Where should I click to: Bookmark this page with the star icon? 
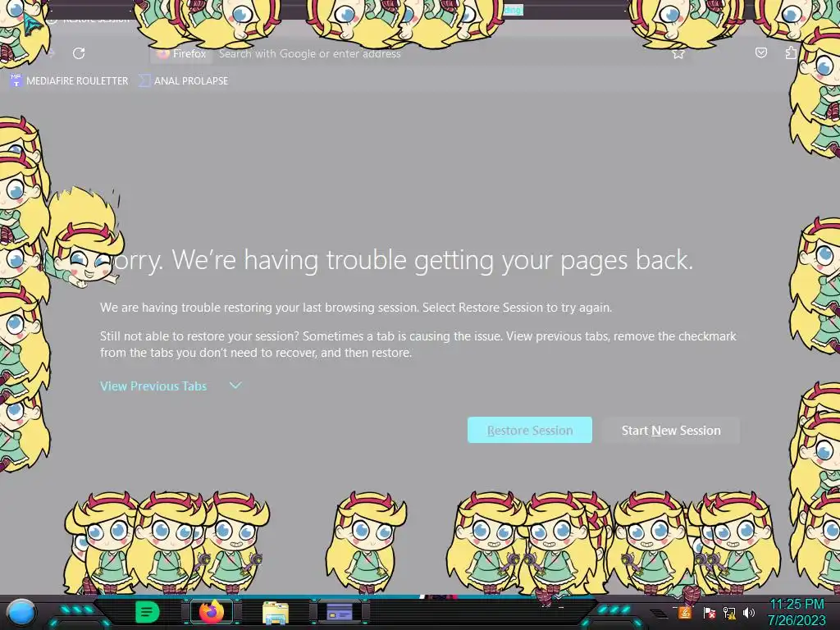(x=678, y=53)
